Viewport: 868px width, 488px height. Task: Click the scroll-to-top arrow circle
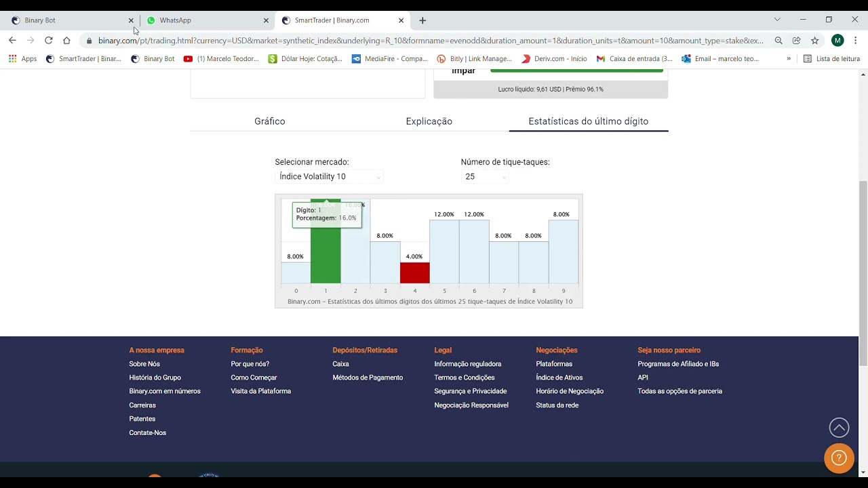[x=839, y=428]
